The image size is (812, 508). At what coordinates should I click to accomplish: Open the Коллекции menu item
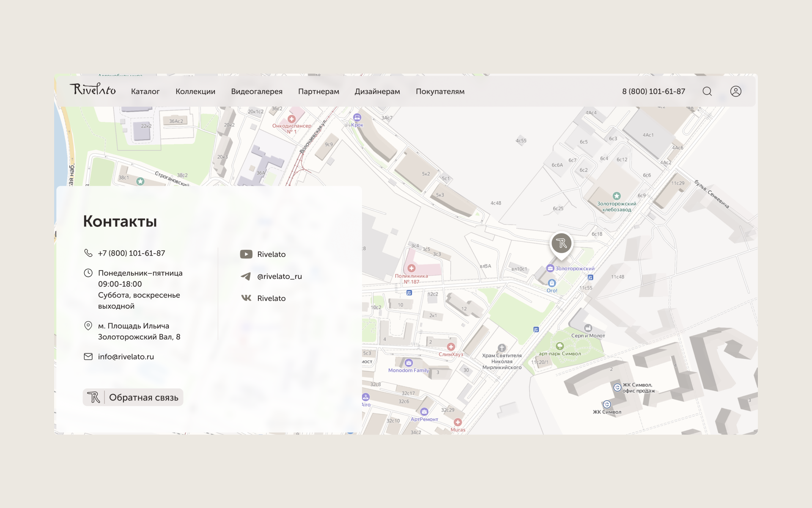click(195, 91)
